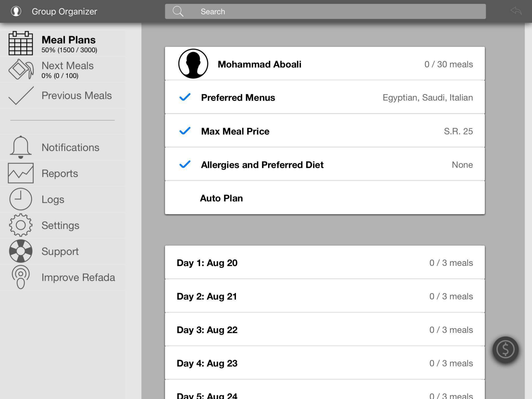Click the Search input field
The height and width of the screenshot is (399, 532).
(325, 11)
